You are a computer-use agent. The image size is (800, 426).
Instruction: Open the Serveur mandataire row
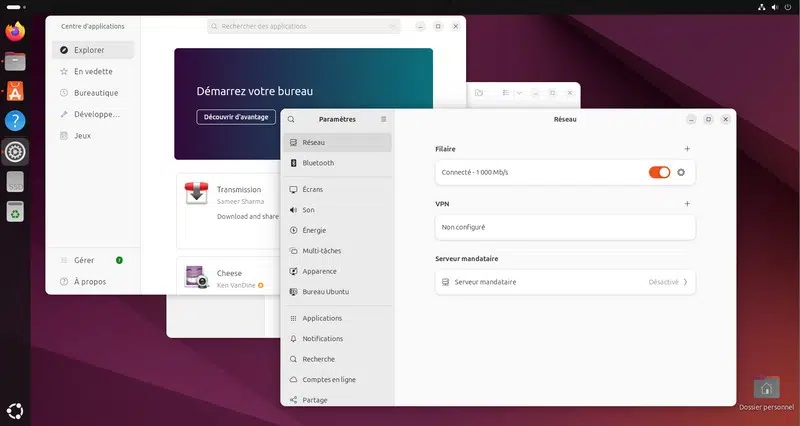click(565, 282)
